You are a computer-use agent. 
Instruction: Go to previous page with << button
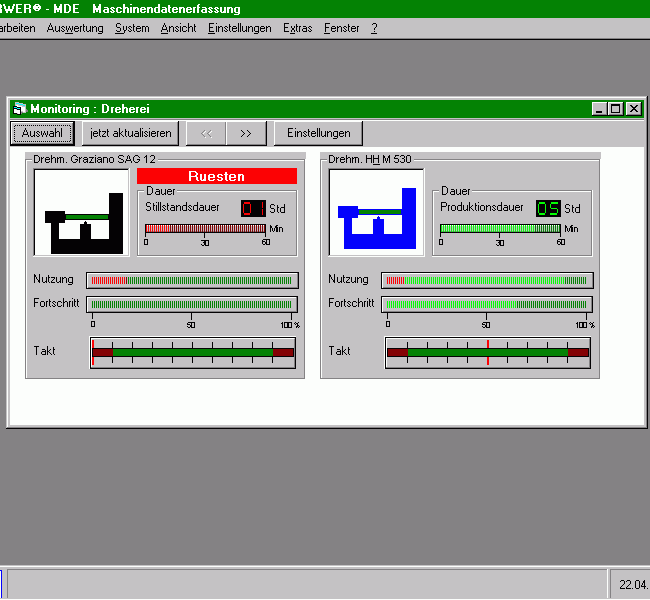tap(206, 133)
